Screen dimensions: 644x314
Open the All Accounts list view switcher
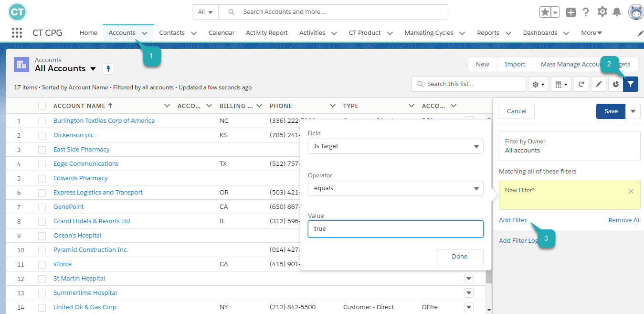(x=93, y=69)
